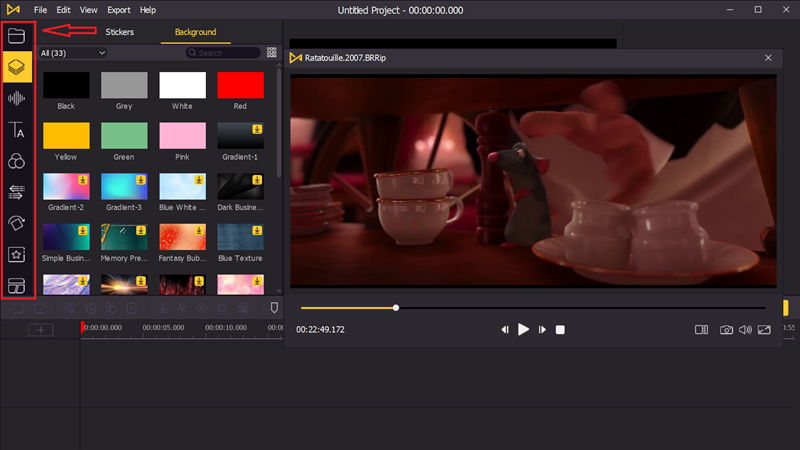The width and height of the screenshot is (800, 450).
Task: Choose the Gradient-3 background thumbnail
Action: pos(124,186)
